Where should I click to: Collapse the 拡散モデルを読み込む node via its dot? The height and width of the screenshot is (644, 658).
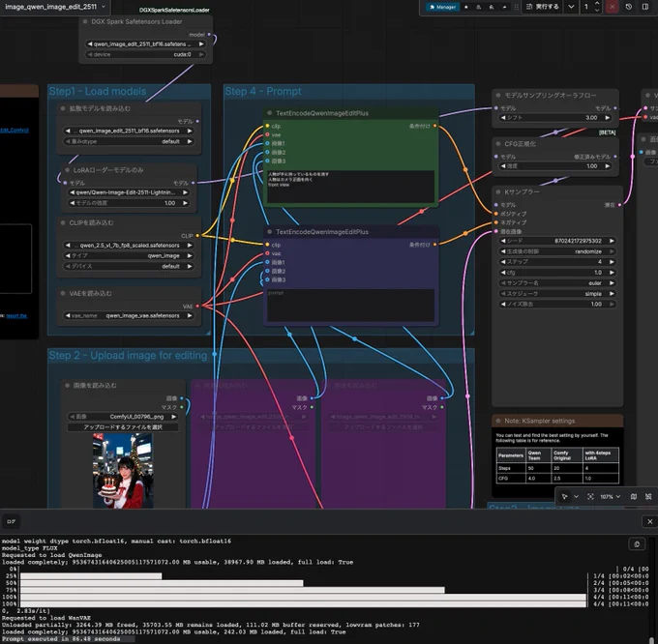click(63, 108)
